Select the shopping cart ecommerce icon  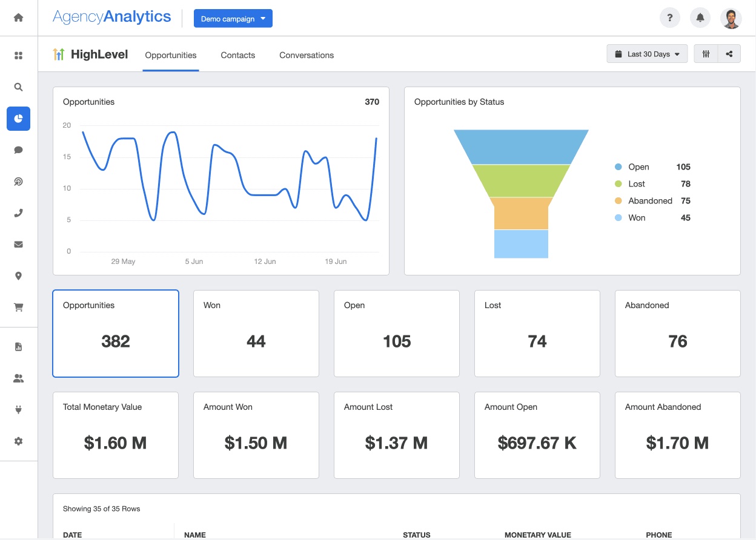coord(18,308)
